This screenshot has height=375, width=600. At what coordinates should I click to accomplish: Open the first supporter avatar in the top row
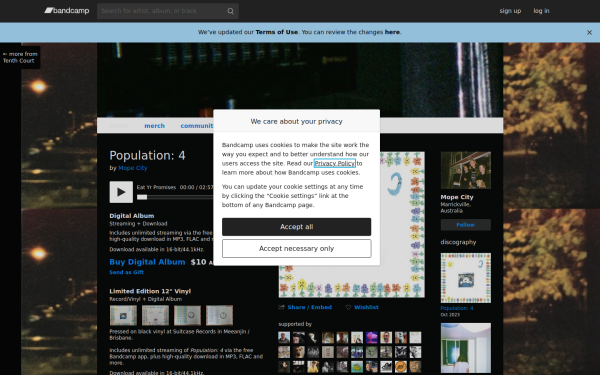point(284,338)
